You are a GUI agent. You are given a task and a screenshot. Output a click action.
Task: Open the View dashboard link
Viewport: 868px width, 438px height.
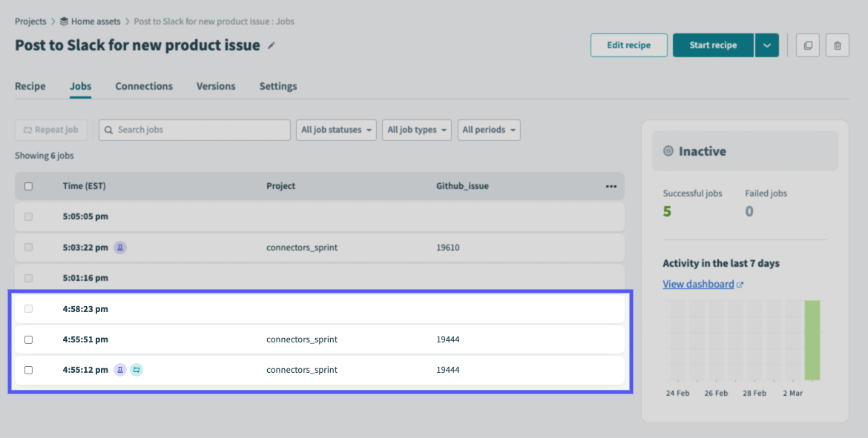point(698,285)
